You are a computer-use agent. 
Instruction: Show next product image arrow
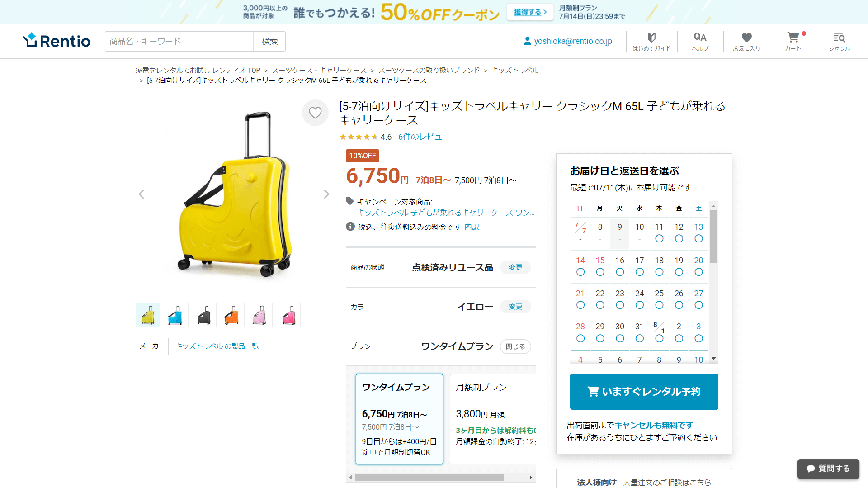pos(326,194)
